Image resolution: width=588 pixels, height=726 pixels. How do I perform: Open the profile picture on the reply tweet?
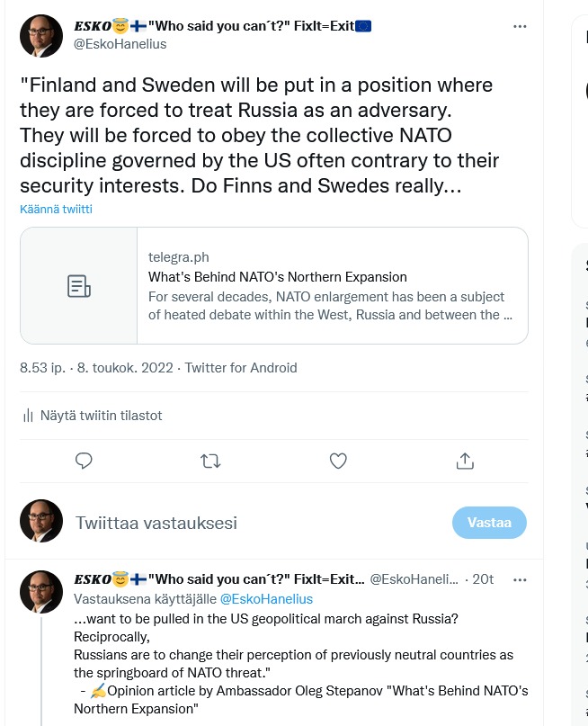click(41, 592)
